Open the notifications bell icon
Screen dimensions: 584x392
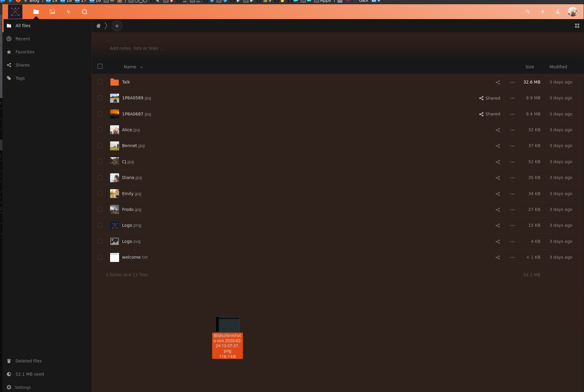pyautogui.click(x=543, y=12)
